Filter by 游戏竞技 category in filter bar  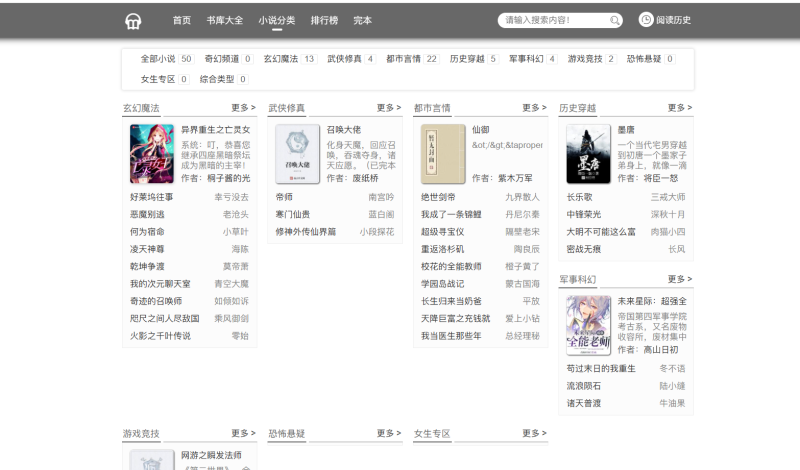pyautogui.click(x=585, y=59)
